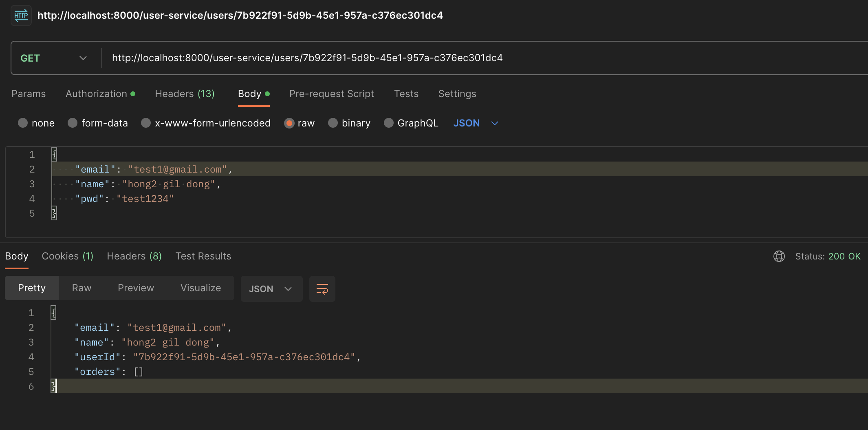Click the green dot on Authorization tab
Viewport: 868px width, 430px height.
(x=133, y=93)
